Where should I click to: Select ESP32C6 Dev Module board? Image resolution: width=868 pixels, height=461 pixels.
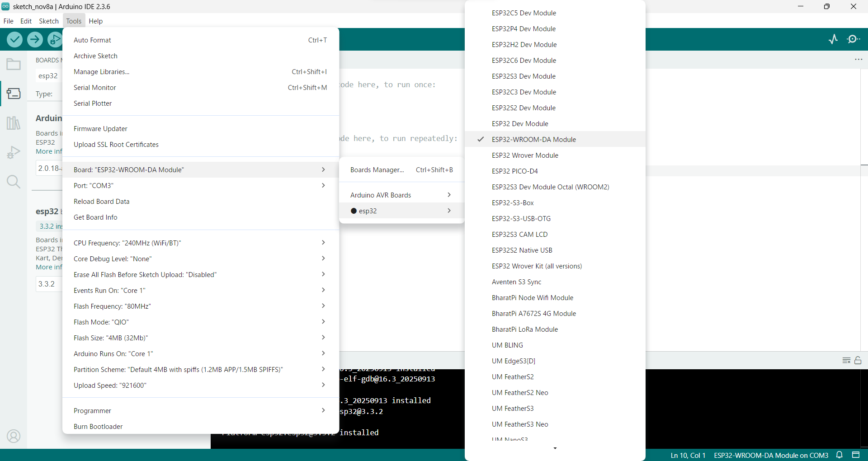[555, 60]
